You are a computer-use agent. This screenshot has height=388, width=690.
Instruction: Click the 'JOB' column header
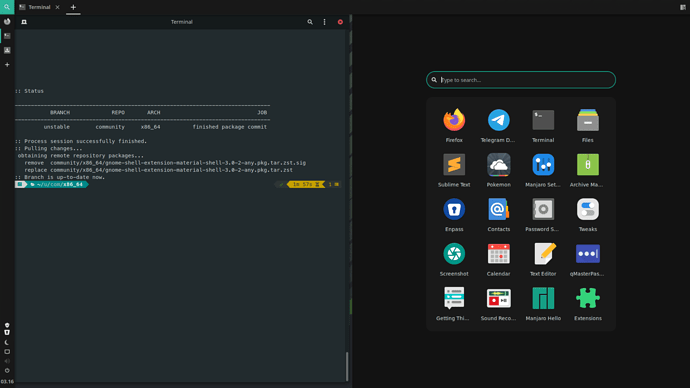pyautogui.click(x=262, y=113)
